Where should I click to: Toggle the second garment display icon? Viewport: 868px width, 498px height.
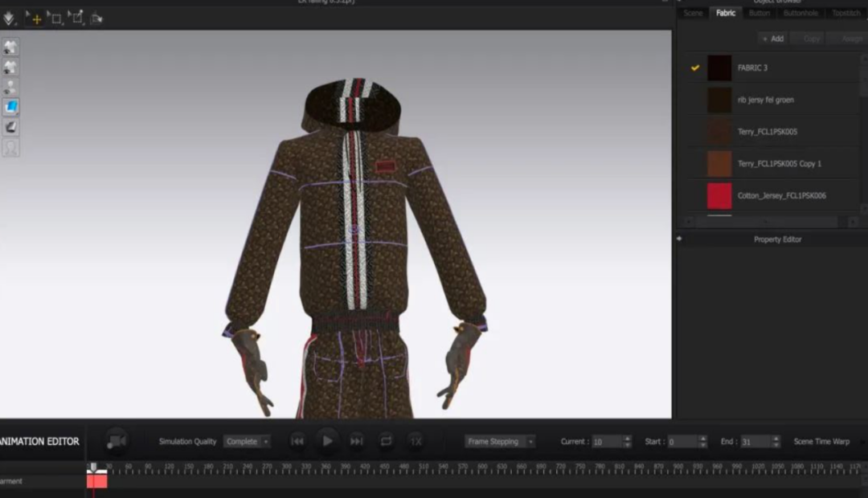(x=10, y=67)
